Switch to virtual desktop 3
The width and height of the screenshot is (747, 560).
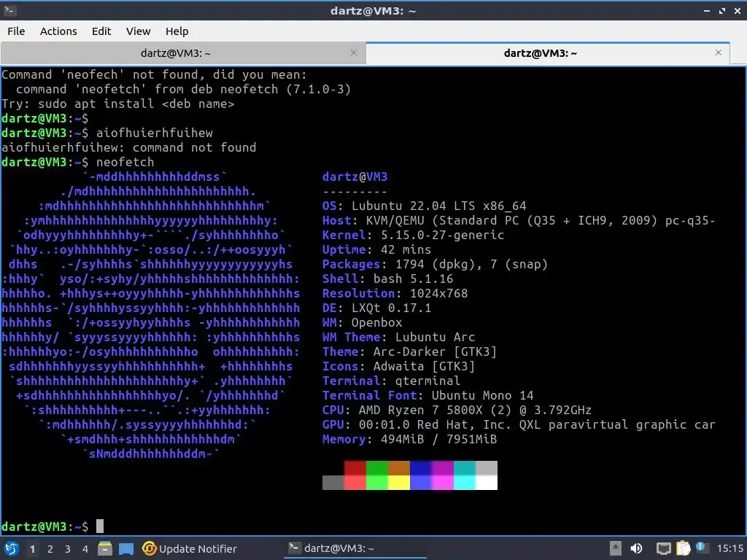(x=68, y=549)
